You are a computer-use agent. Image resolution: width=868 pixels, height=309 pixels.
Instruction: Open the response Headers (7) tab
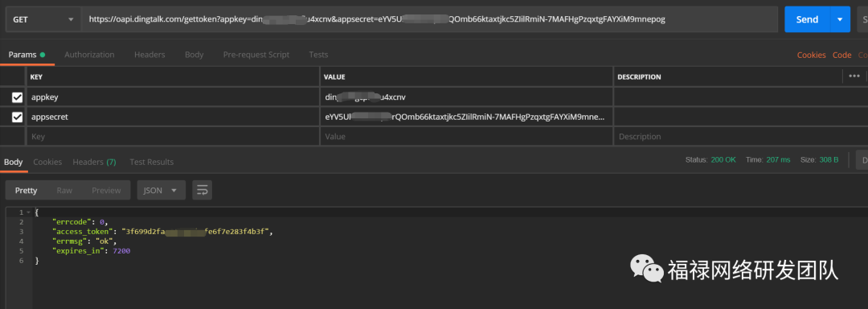point(94,162)
